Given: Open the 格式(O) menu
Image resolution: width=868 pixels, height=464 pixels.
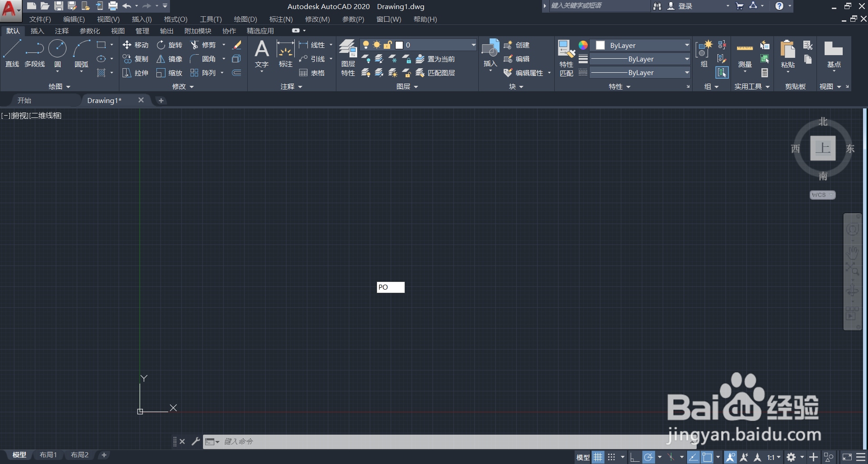Looking at the screenshot, I should [x=175, y=19].
